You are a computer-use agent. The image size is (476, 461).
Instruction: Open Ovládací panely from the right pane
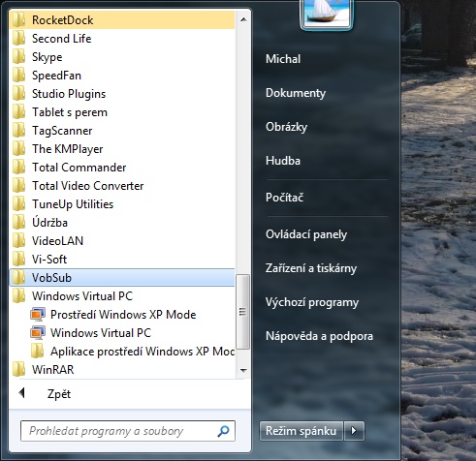pos(306,234)
